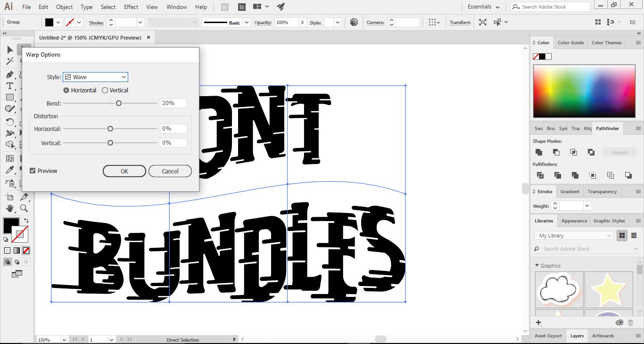Viewport: 644px width, 344px height.
Task: Click the Transform link in control bar
Action: pos(460,22)
